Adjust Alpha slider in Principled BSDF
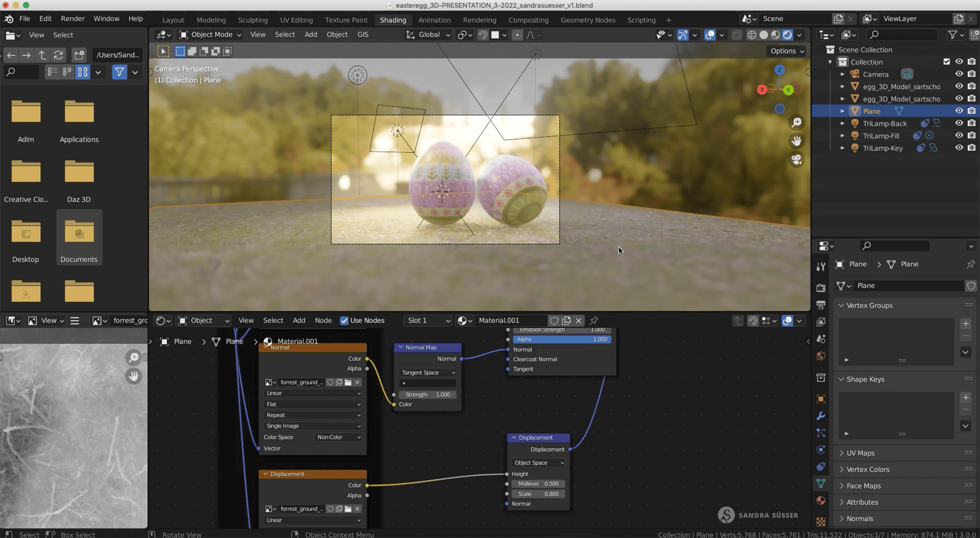 click(562, 339)
